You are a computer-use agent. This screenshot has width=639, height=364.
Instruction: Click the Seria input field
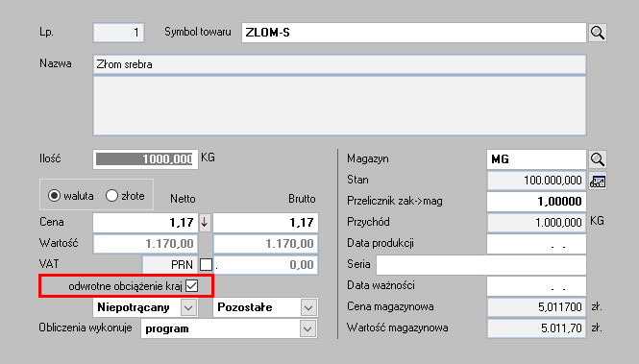click(x=481, y=265)
